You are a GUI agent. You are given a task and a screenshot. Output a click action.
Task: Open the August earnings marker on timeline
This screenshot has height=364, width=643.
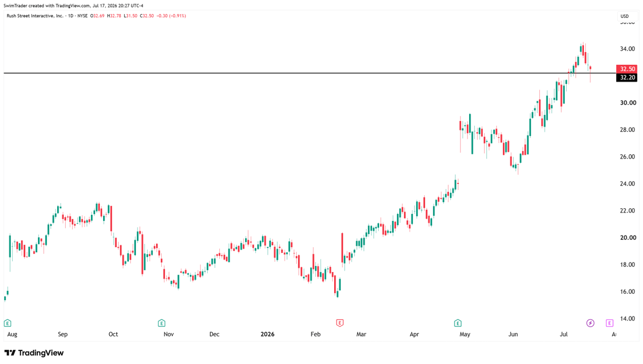point(7,323)
